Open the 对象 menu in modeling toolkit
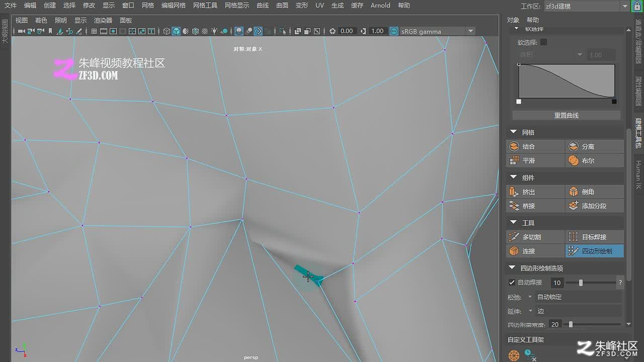The height and width of the screenshot is (362, 644). [513, 20]
